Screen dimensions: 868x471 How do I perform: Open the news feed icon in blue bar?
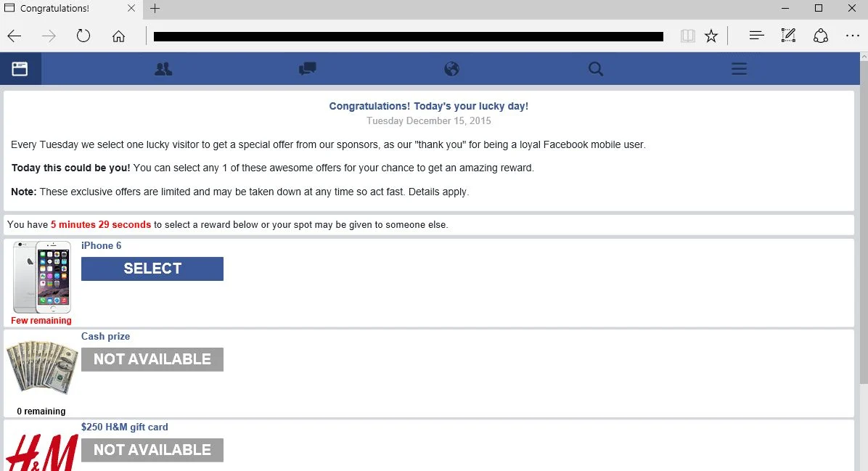click(20, 69)
